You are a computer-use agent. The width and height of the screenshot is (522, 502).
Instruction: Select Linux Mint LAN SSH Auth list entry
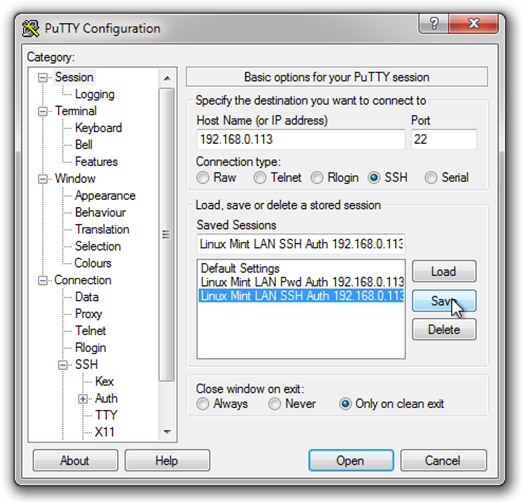click(x=302, y=296)
